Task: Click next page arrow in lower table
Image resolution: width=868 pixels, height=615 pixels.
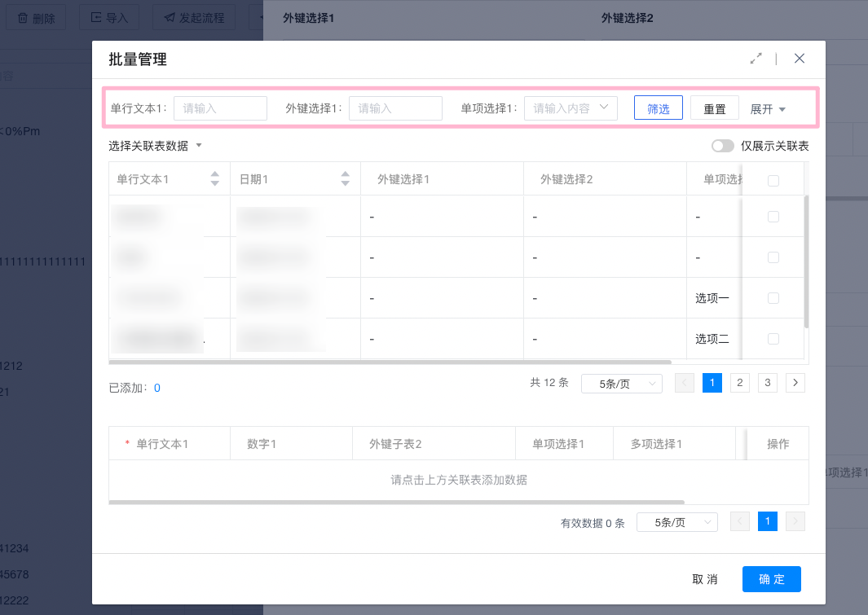Action: pos(795,522)
